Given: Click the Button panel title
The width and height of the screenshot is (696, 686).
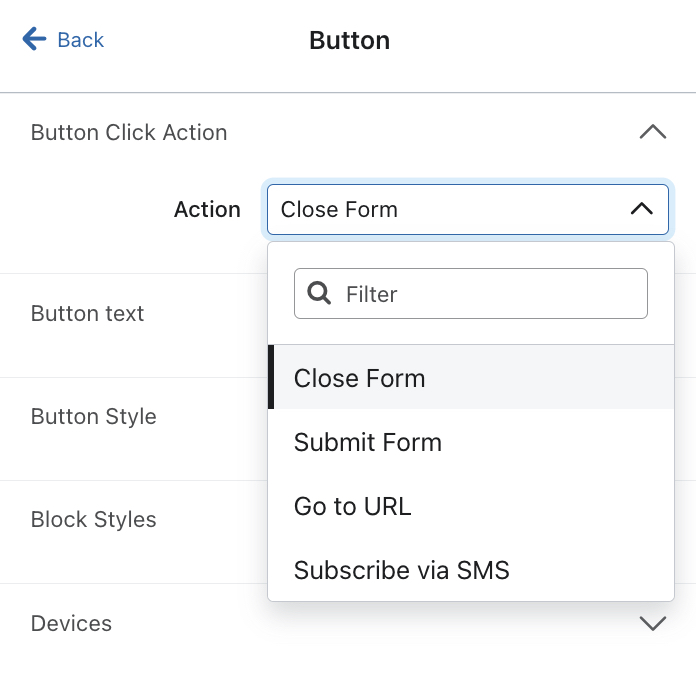Looking at the screenshot, I should (x=349, y=40).
